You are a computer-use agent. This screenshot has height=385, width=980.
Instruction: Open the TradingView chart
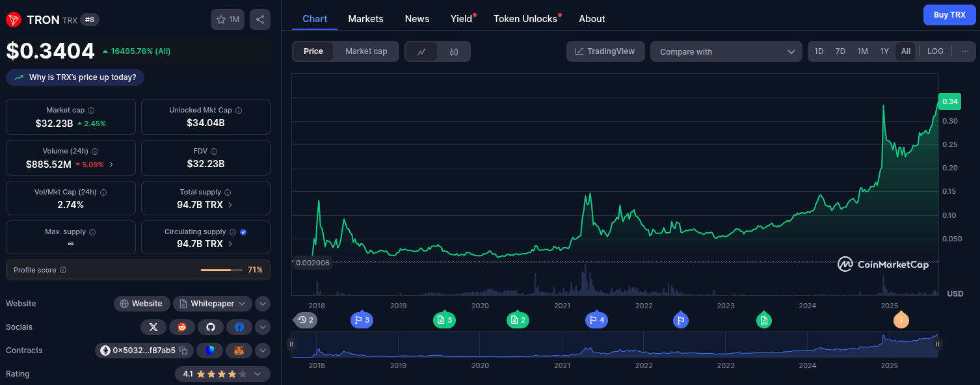(x=605, y=51)
